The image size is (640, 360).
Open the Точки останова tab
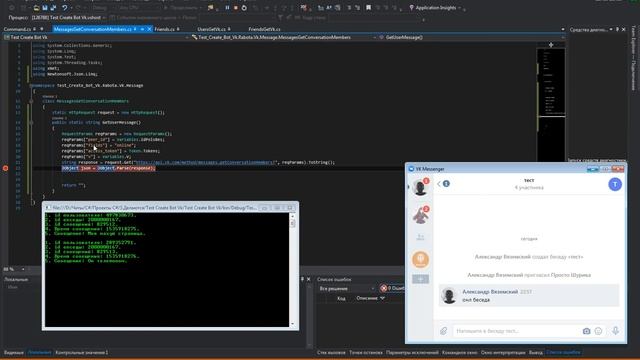tap(366, 352)
